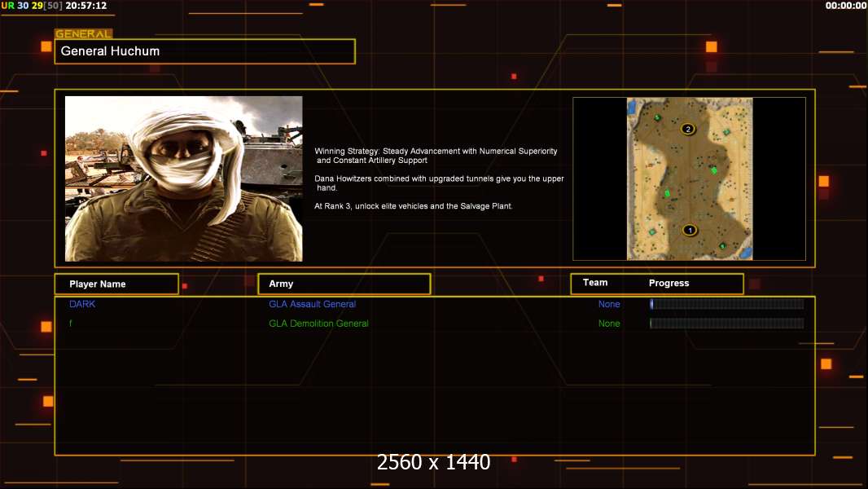This screenshot has width=868, height=489.
Task: Click the green supply marker near map's bottom-left
Action: pos(652,233)
